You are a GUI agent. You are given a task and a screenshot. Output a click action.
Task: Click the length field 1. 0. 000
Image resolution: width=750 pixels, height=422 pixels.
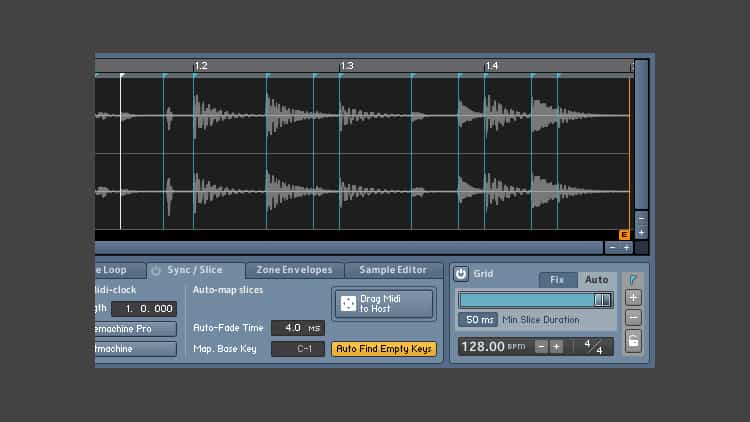tap(144, 309)
